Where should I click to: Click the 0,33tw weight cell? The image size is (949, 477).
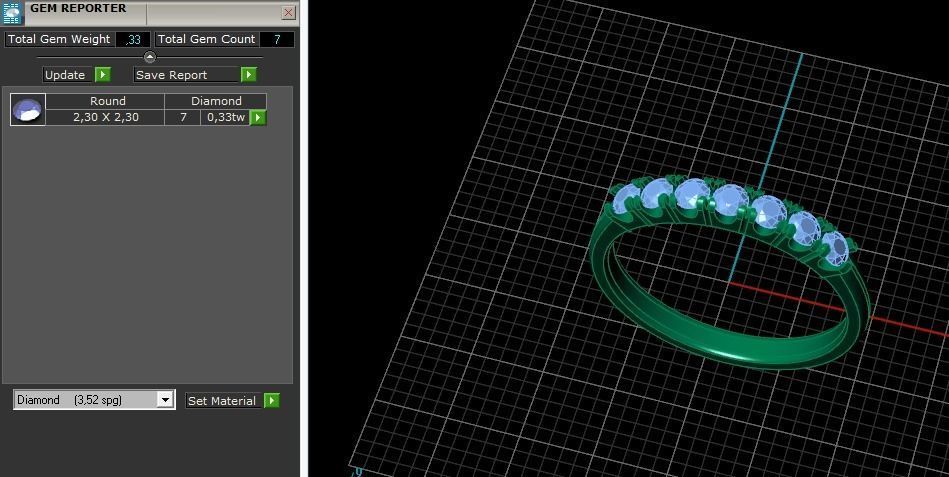[x=225, y=117]
